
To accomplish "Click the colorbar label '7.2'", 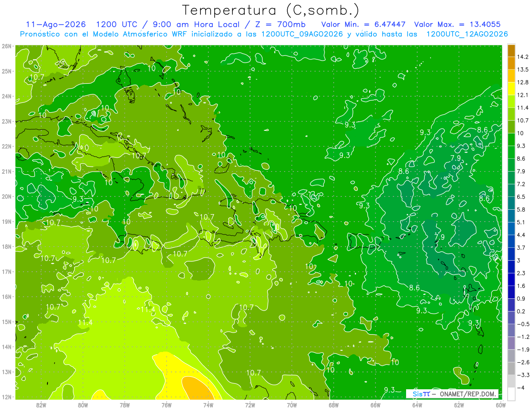I will pyautogui.click(x=522, y=184).
